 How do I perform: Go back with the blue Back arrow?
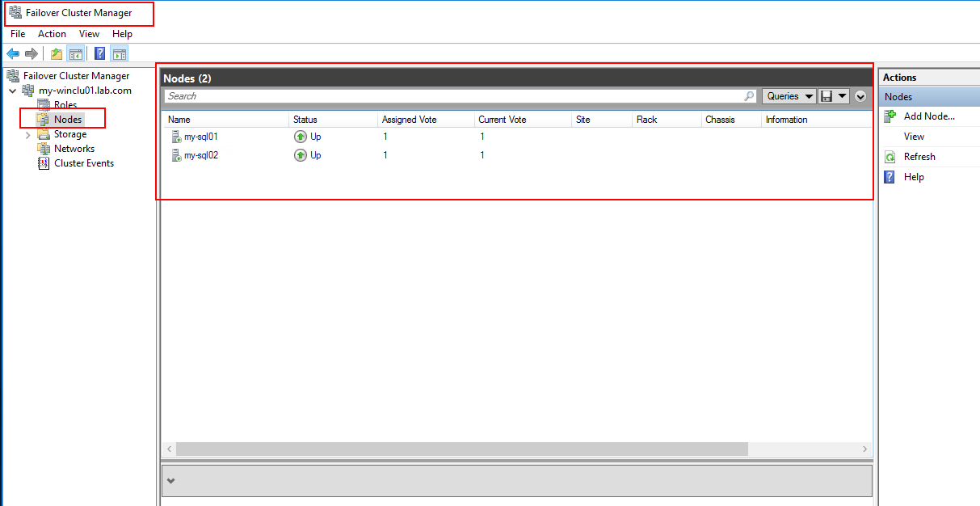[13, 54]
